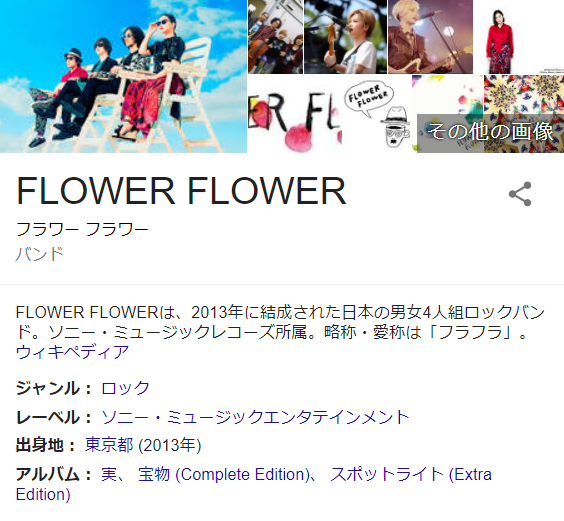The width and height of the screenshot is (564, 521).
Task: Click the フラワー フラワー katakana subtitle
Action: [x=82, y=229]
